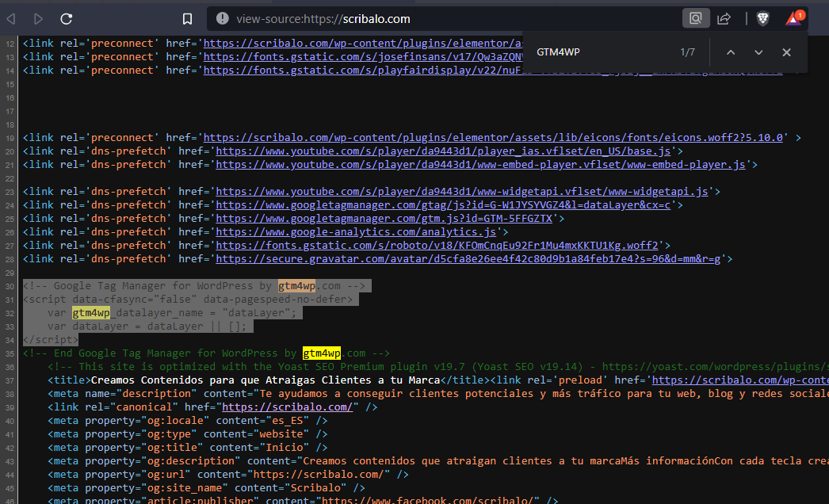Open the www-widgetapi.js link
Screen dimensions: 829x504
coord(461,192)
